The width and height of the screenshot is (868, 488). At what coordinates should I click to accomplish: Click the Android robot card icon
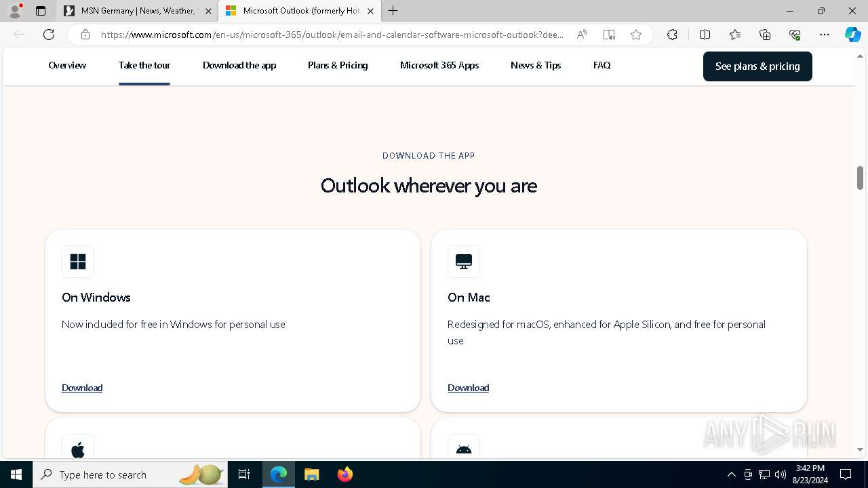click(464, 447)
